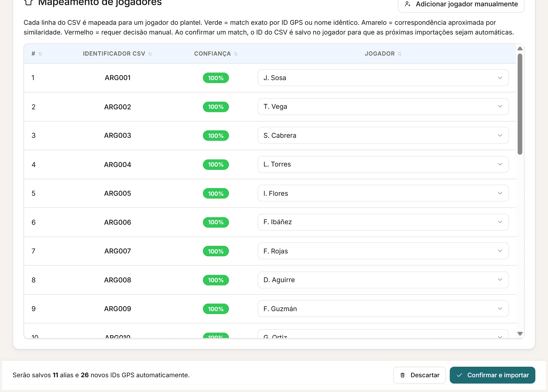Select the ARG006 identifier cell
The image size is (548, 392).
[118, 222]
